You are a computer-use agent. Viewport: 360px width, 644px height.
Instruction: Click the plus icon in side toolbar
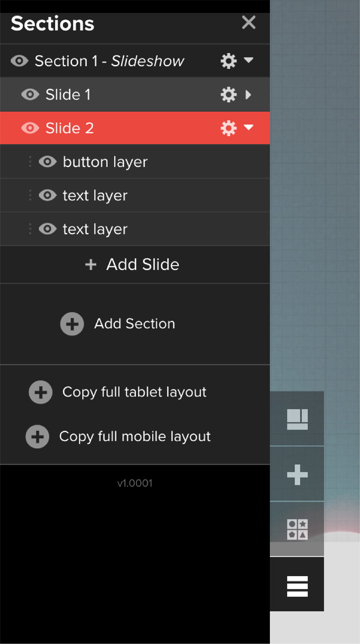coord(297,475)
